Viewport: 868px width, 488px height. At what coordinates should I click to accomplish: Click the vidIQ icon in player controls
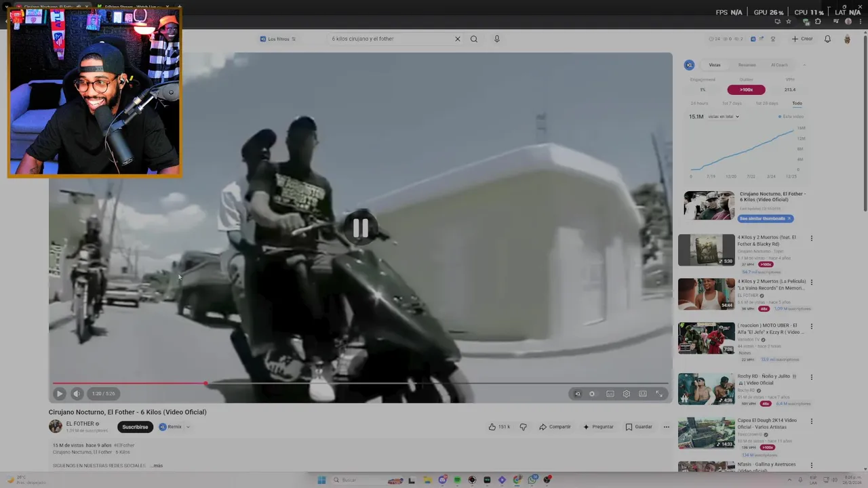pos(577,394)
